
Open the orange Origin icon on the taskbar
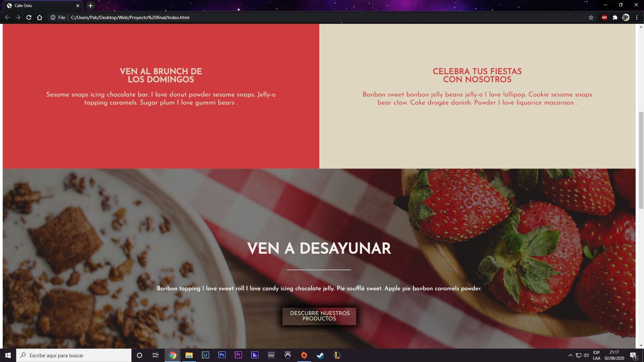point(304,355)
